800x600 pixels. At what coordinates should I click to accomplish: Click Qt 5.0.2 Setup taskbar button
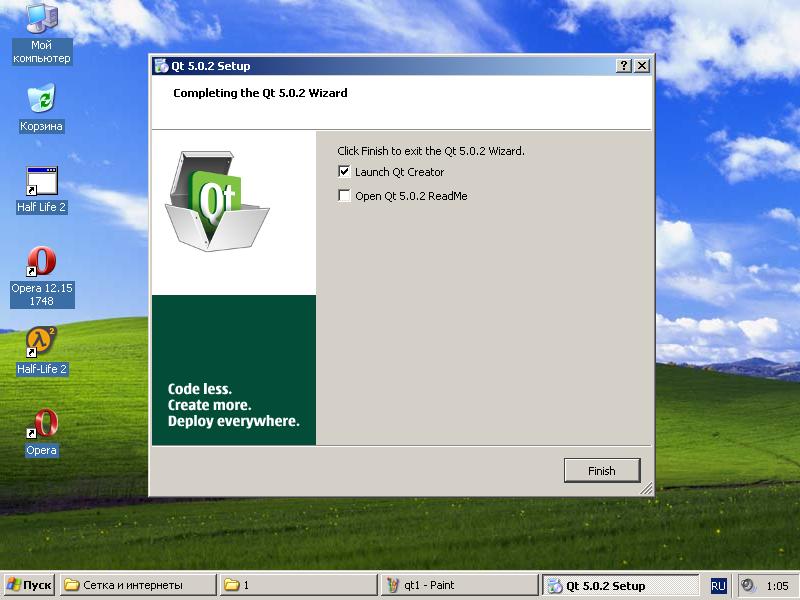[x=620, y=585]
